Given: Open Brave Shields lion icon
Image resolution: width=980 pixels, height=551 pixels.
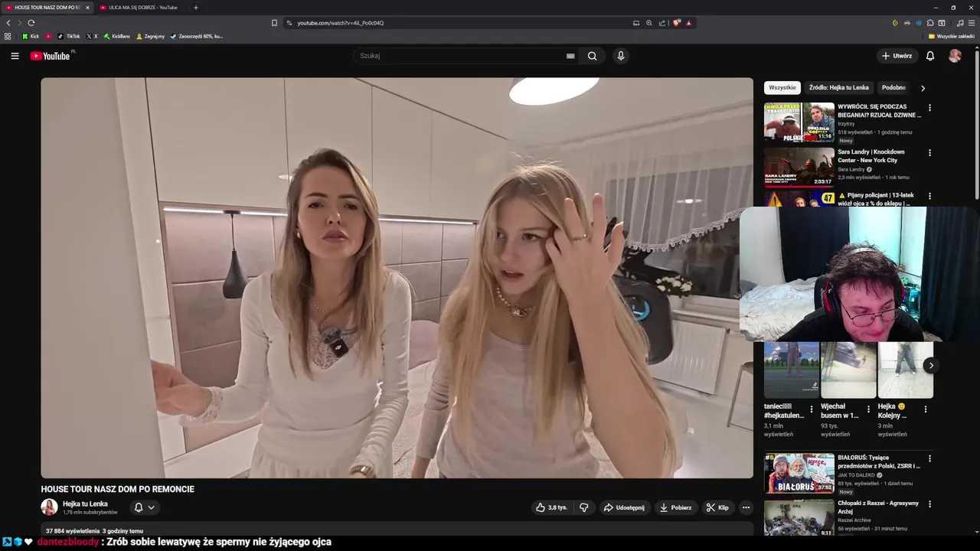Looking at the screenshot, I should point(677,23).
